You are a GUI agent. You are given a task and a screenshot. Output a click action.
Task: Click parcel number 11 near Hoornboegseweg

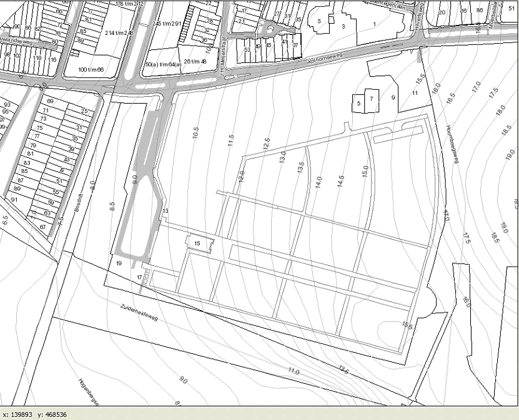pyautogui.click(x=415, y=93)
